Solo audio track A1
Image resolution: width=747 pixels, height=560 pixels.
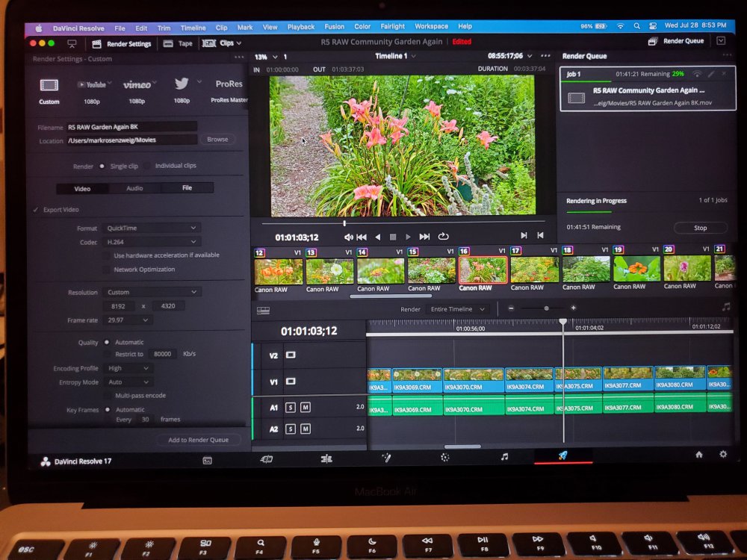click(290, 407)
